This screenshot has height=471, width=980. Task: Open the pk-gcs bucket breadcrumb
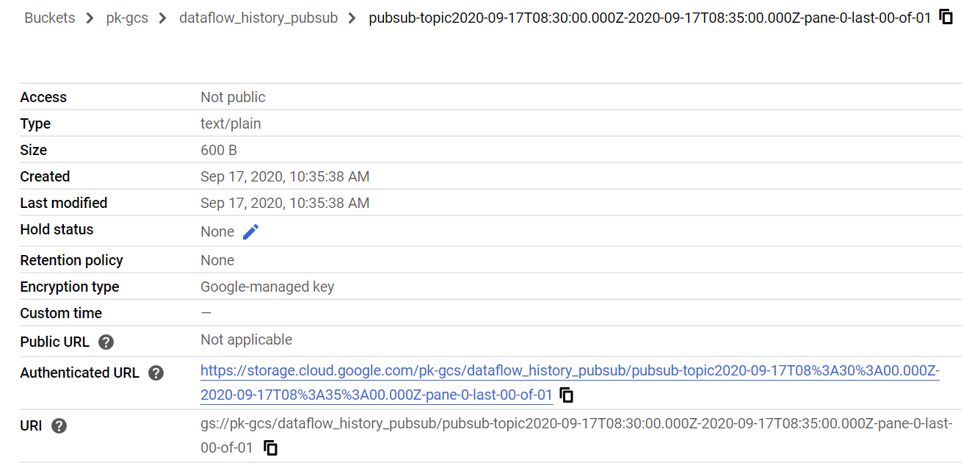[127, 18]
